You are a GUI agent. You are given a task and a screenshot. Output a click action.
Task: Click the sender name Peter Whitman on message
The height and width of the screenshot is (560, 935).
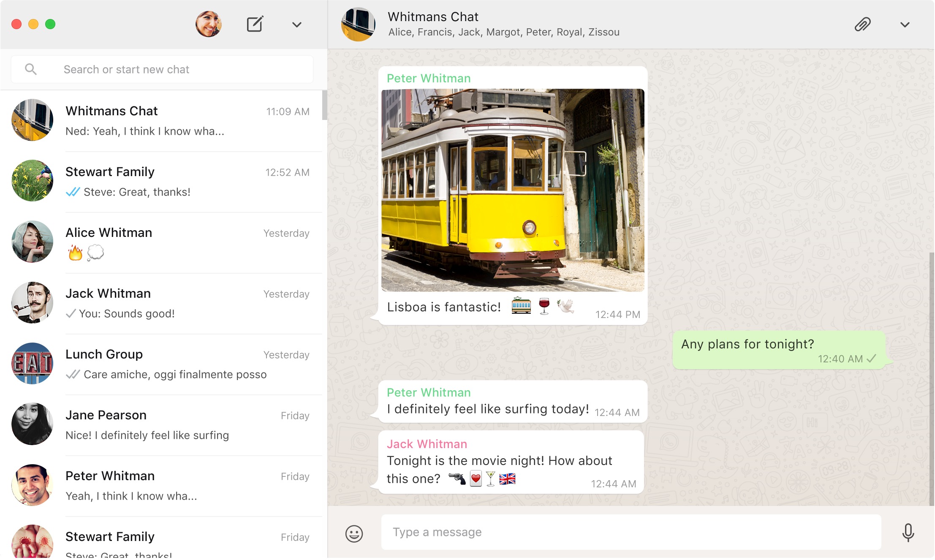(x=429, y=78)
